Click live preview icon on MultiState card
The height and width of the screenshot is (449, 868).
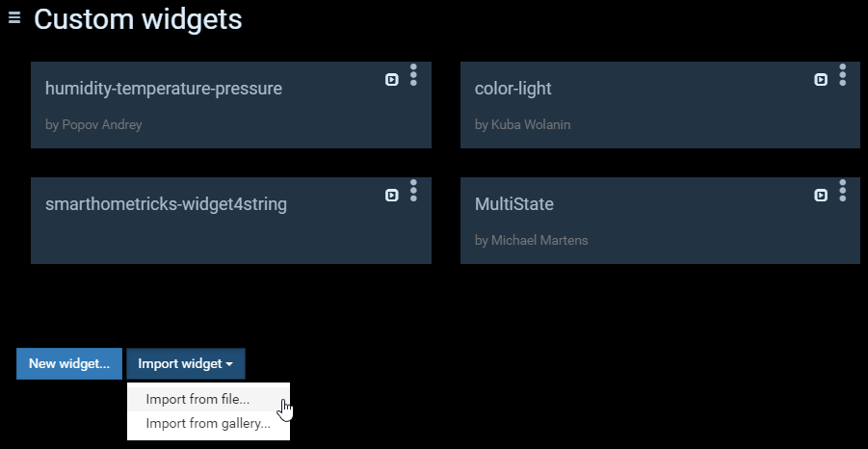pos(821,196)
